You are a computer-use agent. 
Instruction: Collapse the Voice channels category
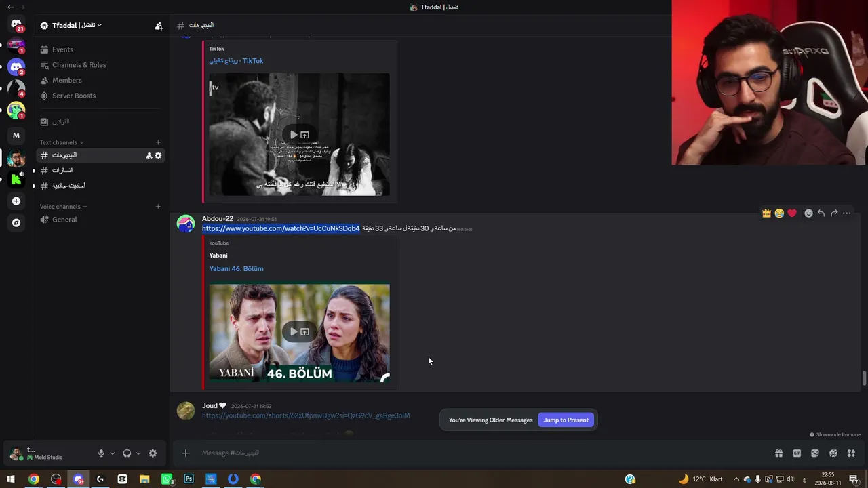click(x=63, y=207)
